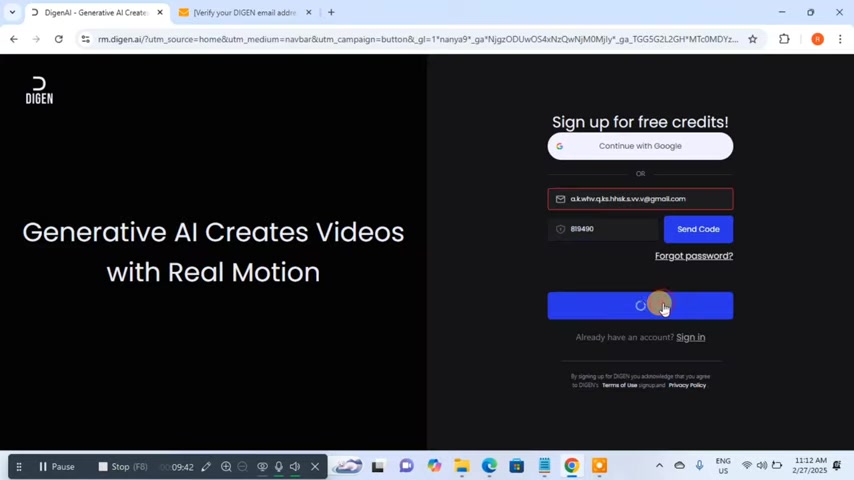Open the Forgot password link
This screenshot has height=480, width=854.
click(694, 256)
